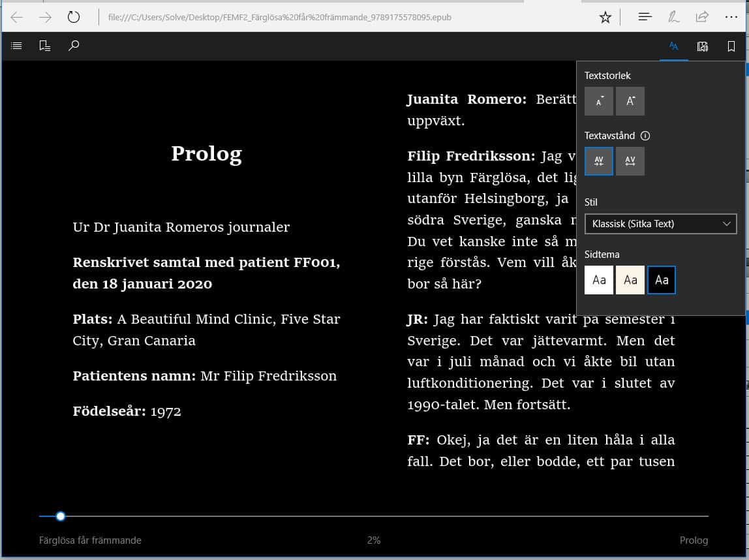Close the text options panel via its icon
749x560 pixels.
tap(673, 46)
